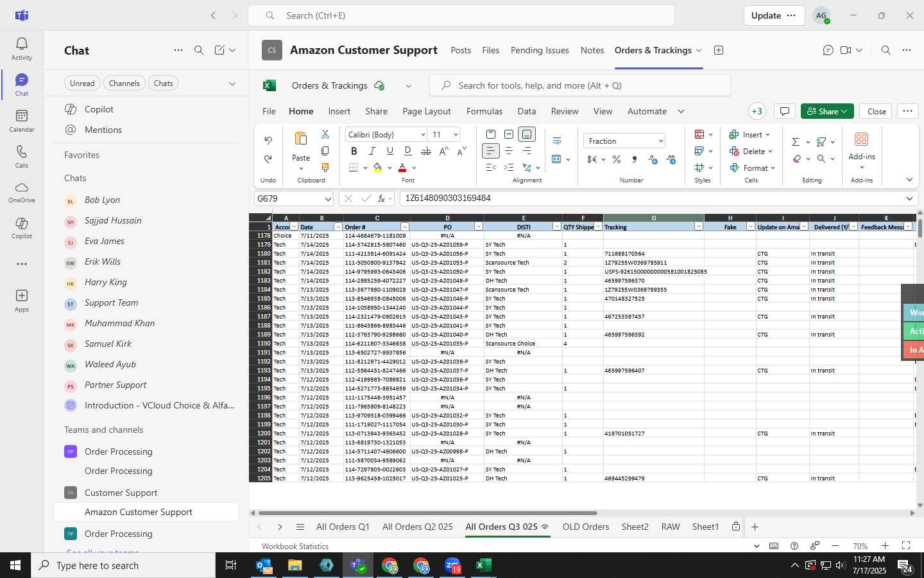Search within the Chat list
924x578 pixels.
[x=199, y=50]
